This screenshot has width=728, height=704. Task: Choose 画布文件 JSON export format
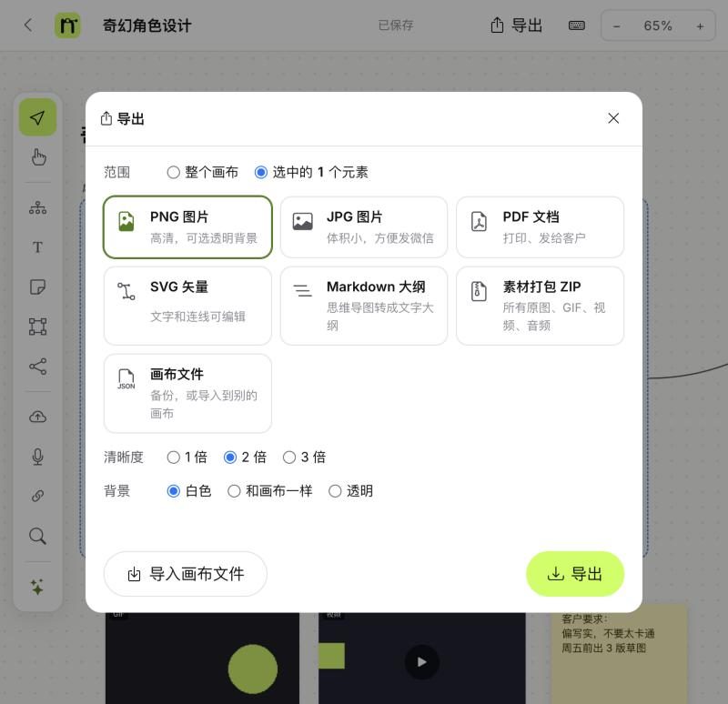(187, 393)
